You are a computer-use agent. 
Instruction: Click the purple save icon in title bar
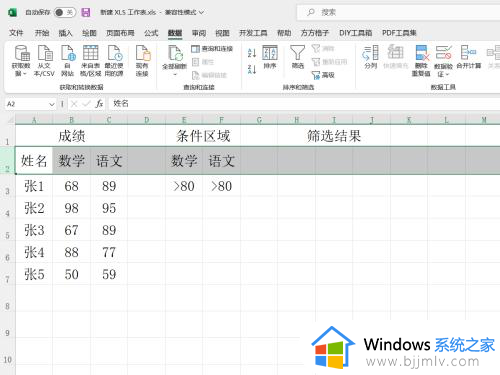point(86,13)
